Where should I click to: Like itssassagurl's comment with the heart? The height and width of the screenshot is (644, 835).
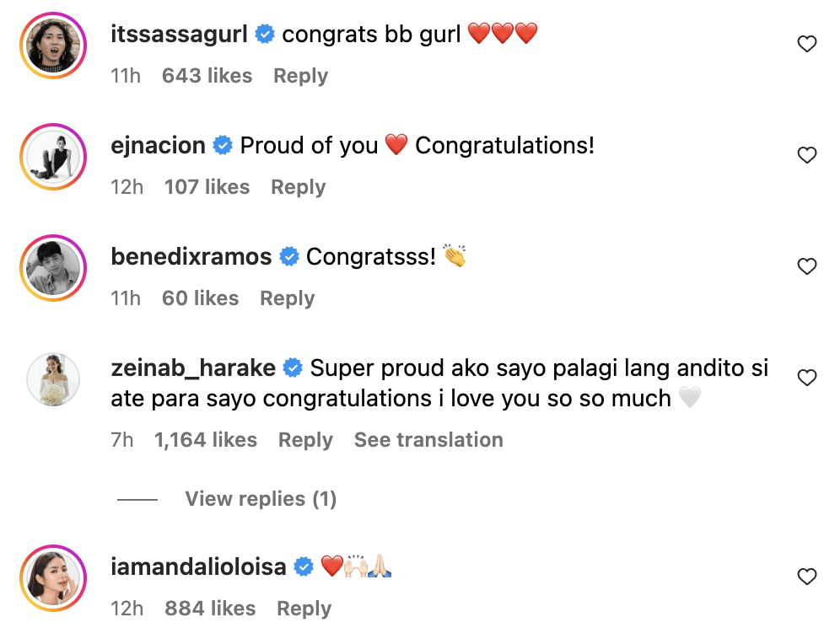click(x=807, y=44)
